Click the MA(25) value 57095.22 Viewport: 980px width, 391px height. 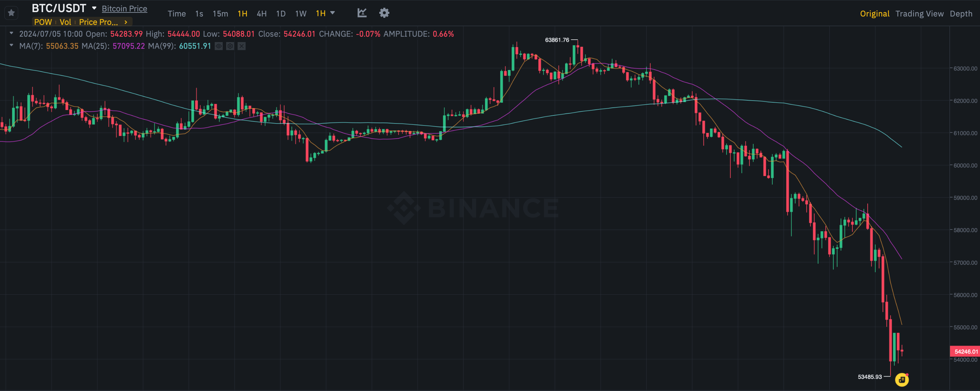[x=129, y=46]
